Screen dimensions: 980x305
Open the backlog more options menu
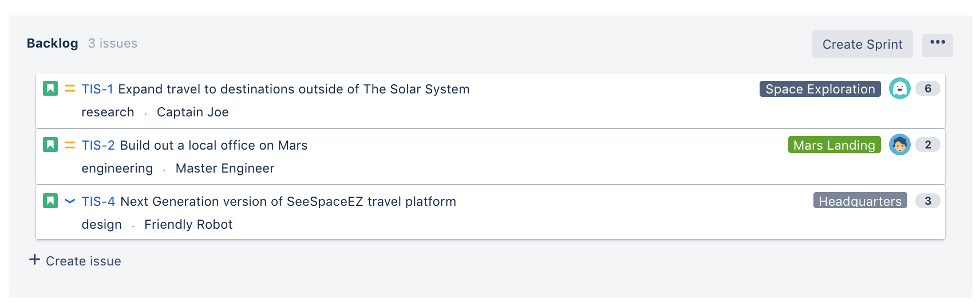(937, 44)
